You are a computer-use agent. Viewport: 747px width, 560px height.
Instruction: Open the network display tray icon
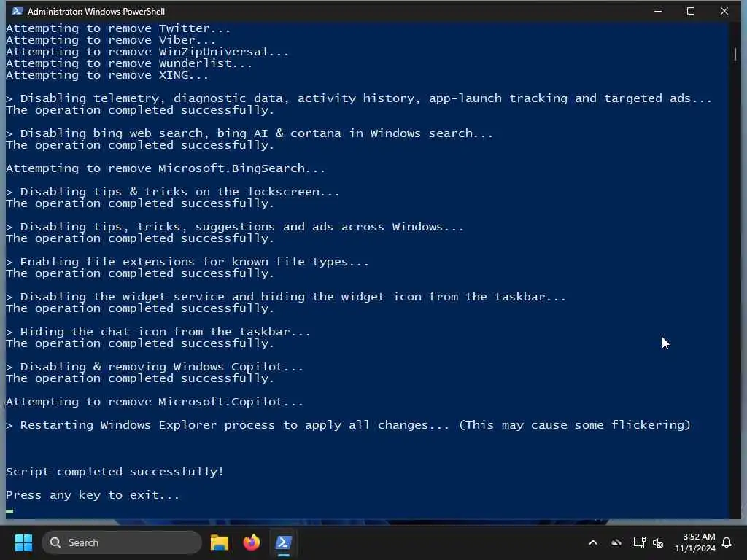pyautogui.click(x=639, y=542)
